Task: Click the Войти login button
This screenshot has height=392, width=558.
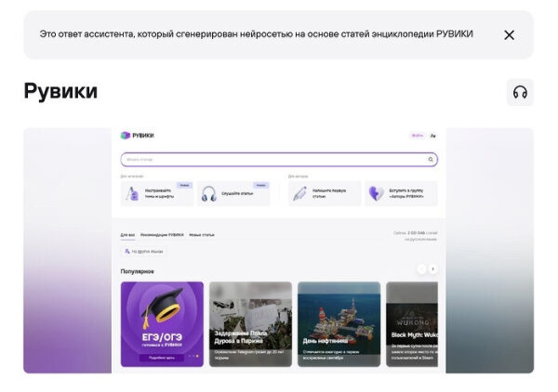Action: 417,136
